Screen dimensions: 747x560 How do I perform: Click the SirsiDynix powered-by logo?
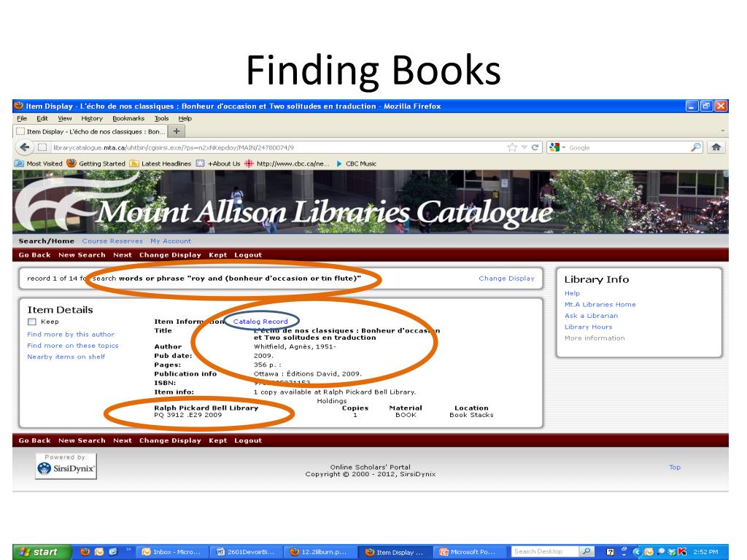[66, 466]
